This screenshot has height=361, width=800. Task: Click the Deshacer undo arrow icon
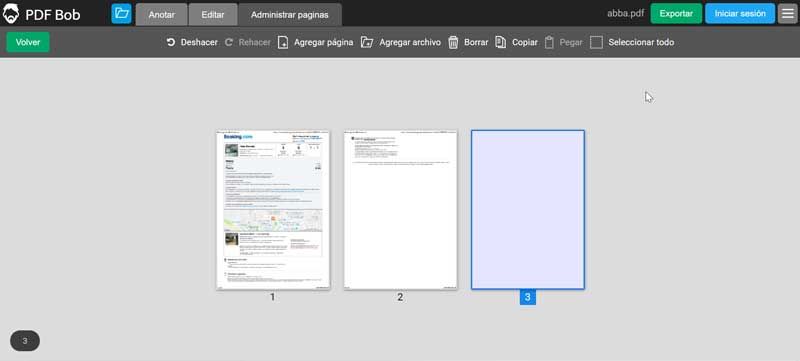click(171, 42)
